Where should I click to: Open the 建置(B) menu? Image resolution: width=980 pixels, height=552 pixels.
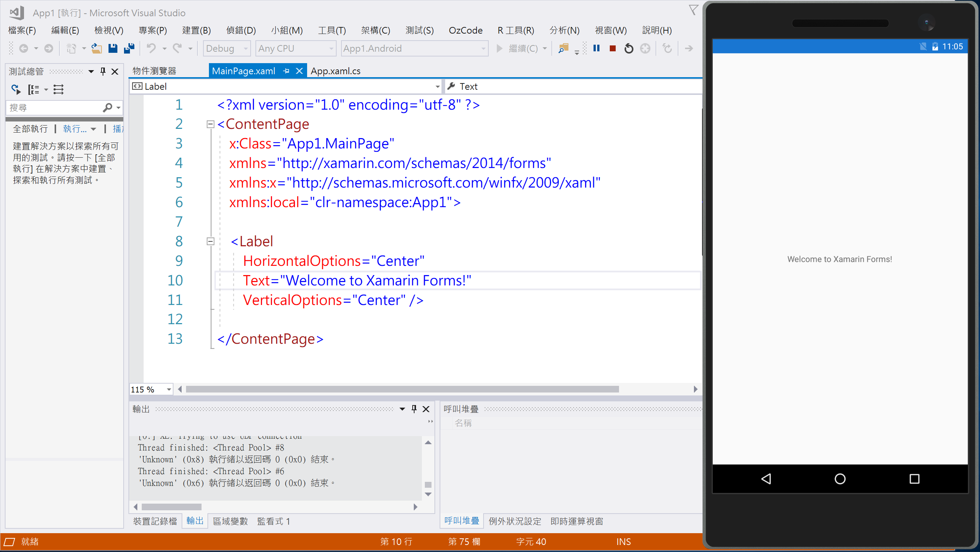(x=196, y=30)
